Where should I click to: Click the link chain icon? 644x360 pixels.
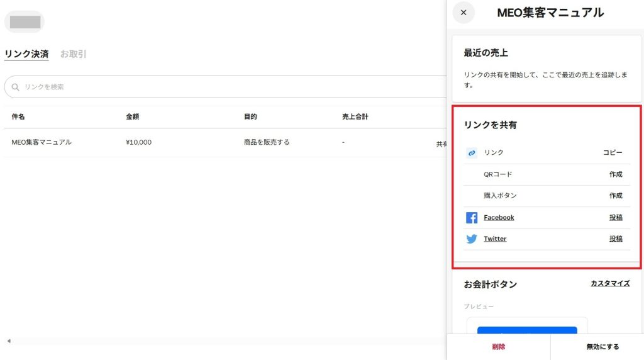(472, 153)
